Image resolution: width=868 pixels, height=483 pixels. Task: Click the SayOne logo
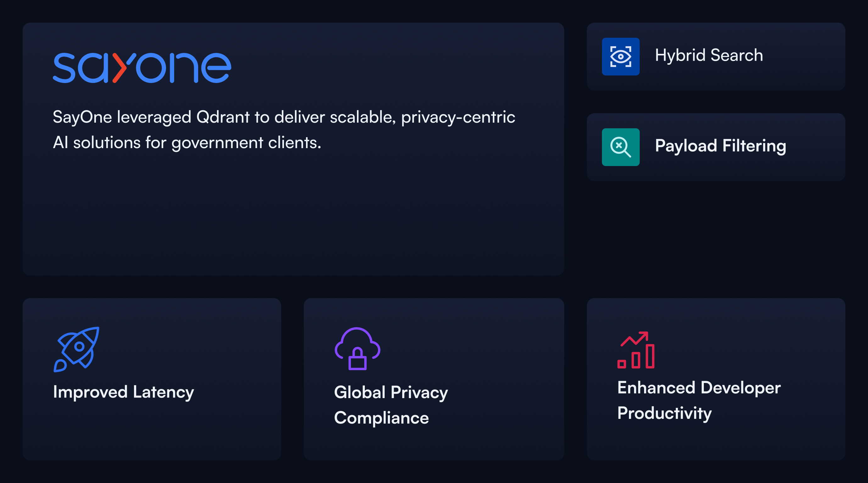click(142, 67)
